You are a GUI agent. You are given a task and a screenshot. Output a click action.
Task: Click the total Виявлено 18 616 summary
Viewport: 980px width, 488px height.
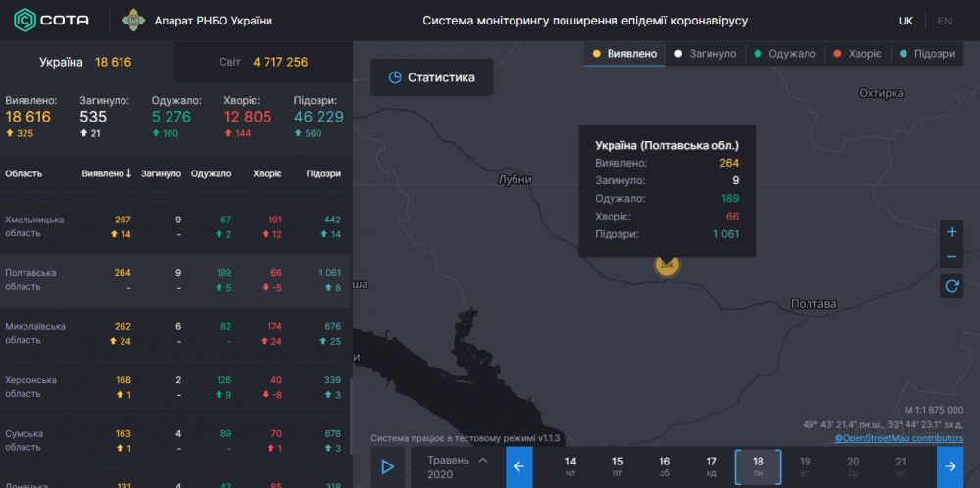point(31,117)
